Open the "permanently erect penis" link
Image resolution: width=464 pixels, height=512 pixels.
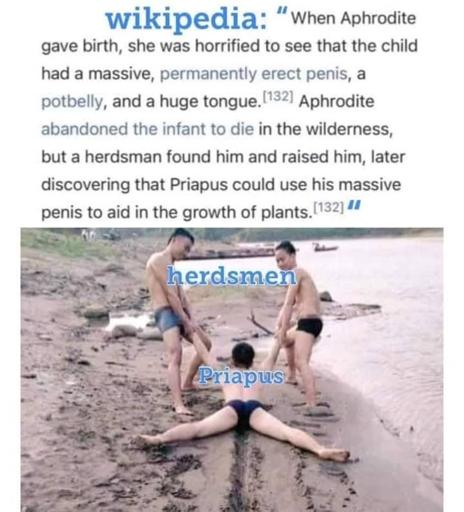point(254,74)
